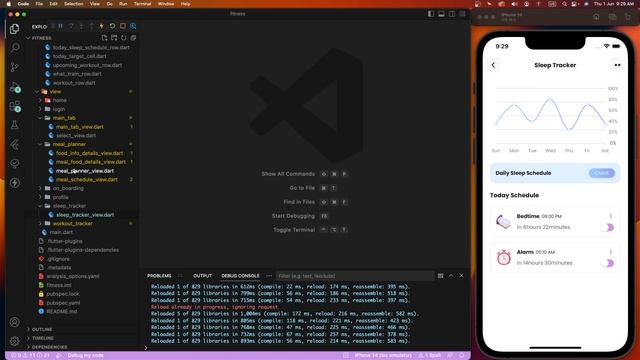Stop the debug session
Image resolution: width=640 pixels, height=360 pixels.
123,26
